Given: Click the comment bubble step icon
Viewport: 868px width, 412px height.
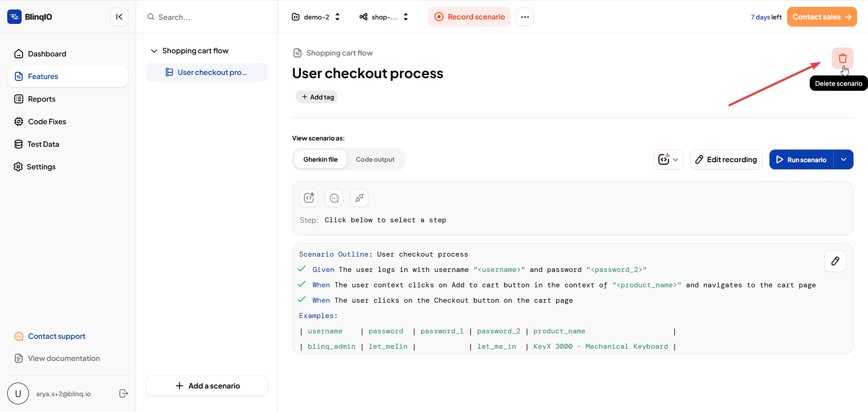Looking at the screenshot, I should 334,198.
